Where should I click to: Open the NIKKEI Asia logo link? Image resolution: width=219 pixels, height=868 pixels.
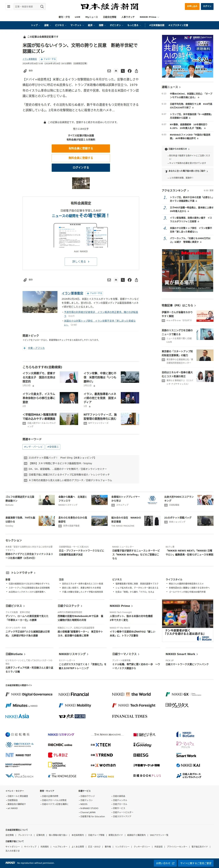click(17, 716)
